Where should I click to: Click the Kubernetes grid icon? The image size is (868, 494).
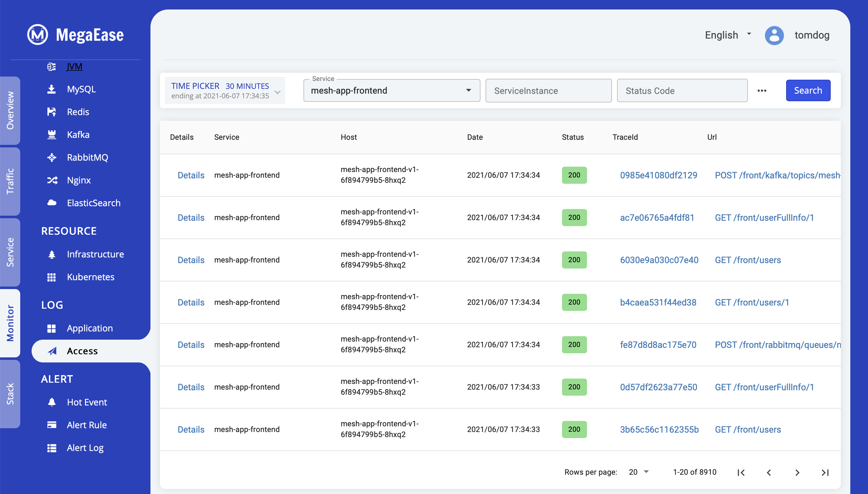52,277
